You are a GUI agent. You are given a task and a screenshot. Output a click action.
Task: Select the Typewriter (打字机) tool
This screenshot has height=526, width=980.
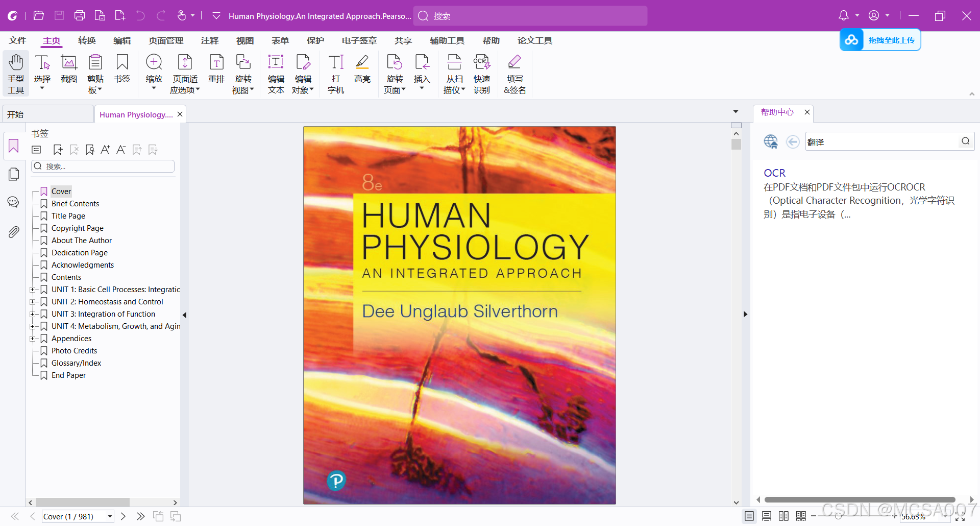coord(336,74)
